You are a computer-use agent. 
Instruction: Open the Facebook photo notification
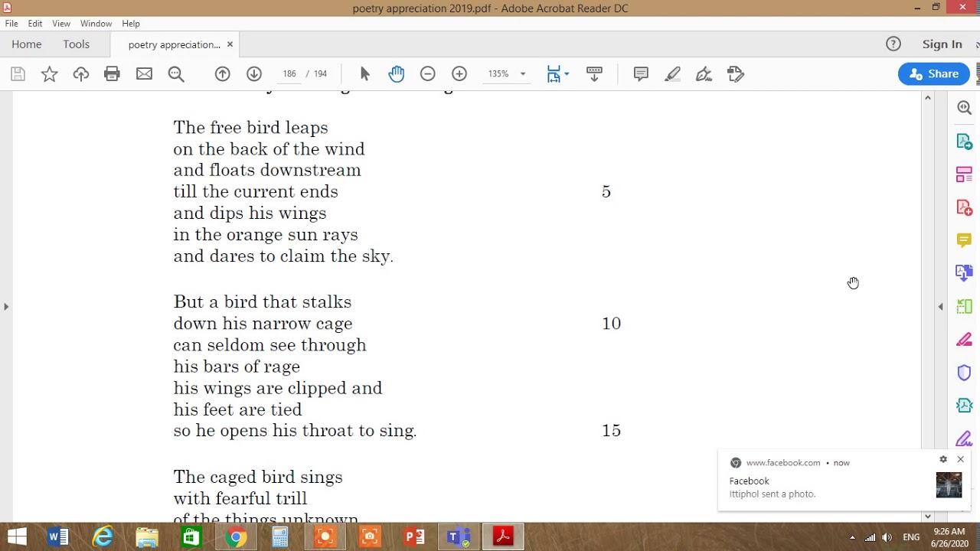[x=844, y=480]
